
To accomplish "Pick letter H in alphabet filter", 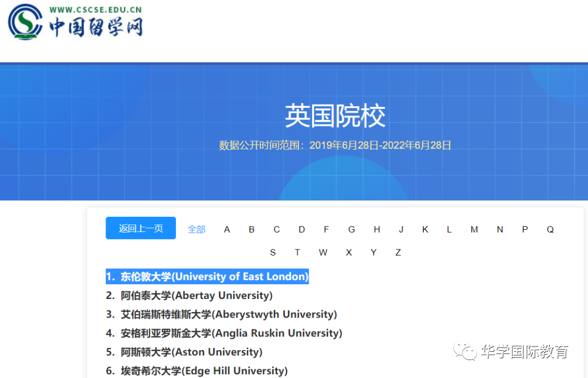I will (377, 229).
